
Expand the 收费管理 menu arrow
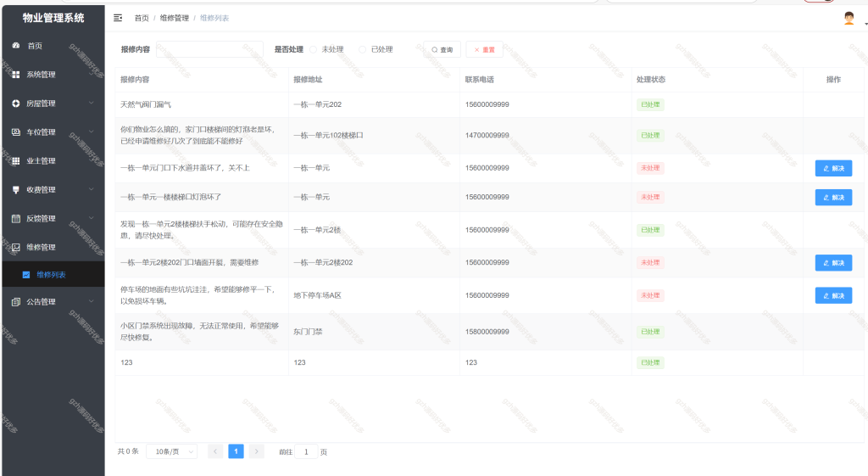pos(92,189)
